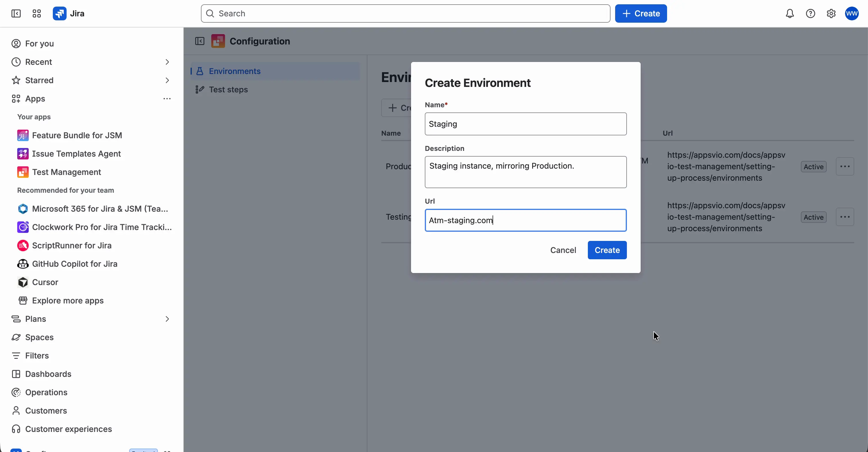Click the Jira logo icon
Image resolution: width=868 pixels, height=452 pixels.
pos(60,13)
